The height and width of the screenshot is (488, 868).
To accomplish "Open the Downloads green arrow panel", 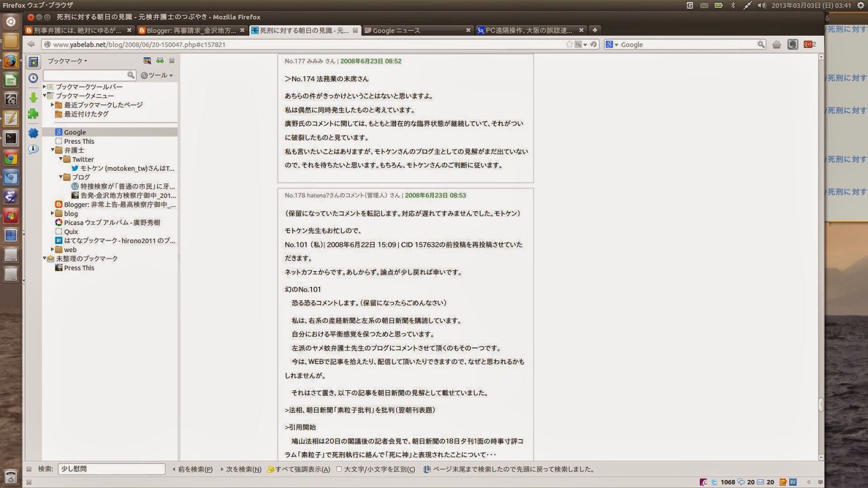I will coord(34,98).
